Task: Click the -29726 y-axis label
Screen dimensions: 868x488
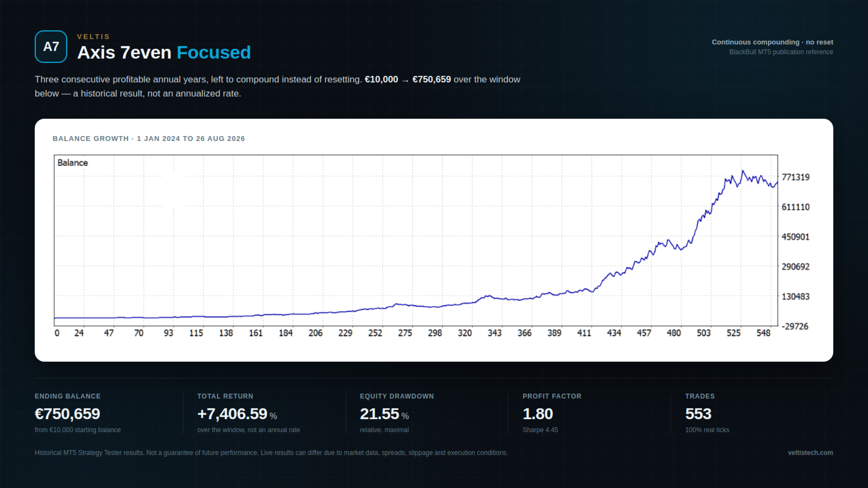Action: click(x=795, y=326)
